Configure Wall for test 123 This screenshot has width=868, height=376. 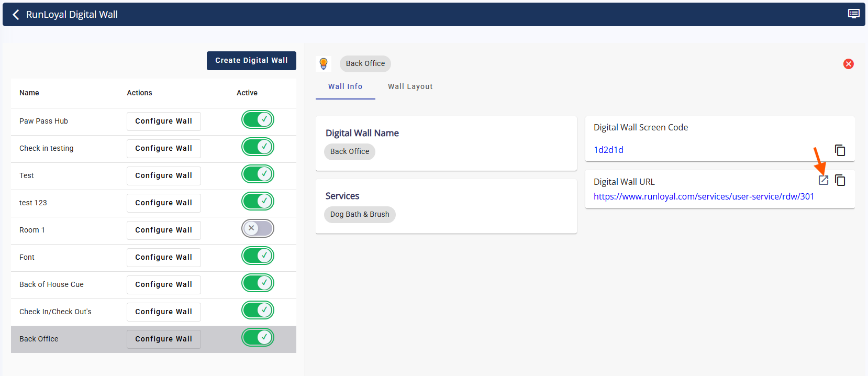(164, 203)
